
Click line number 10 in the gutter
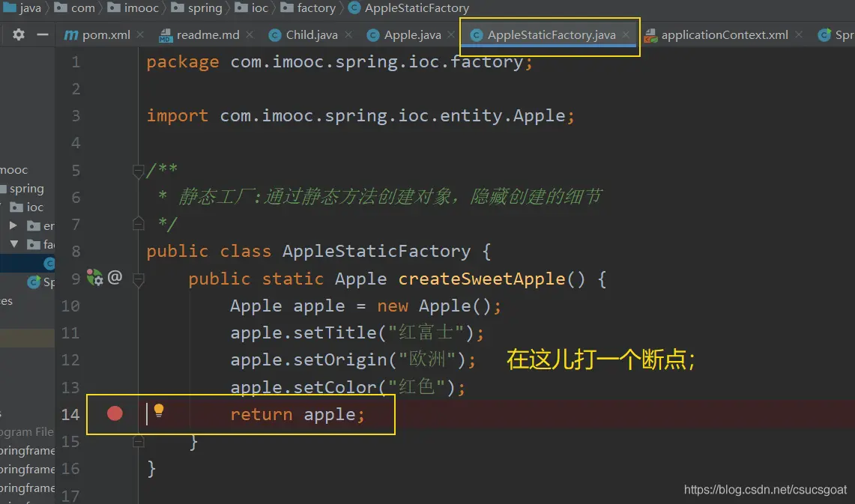[70, 306]
